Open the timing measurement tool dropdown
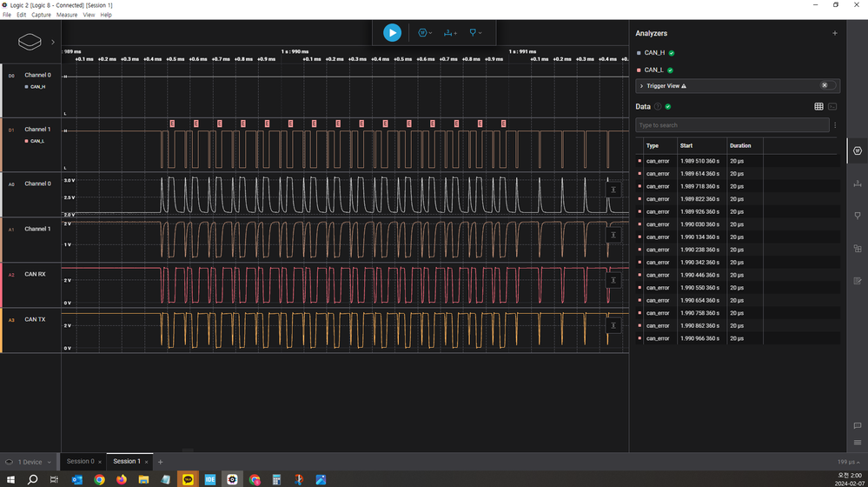 [x=450, y=33]
